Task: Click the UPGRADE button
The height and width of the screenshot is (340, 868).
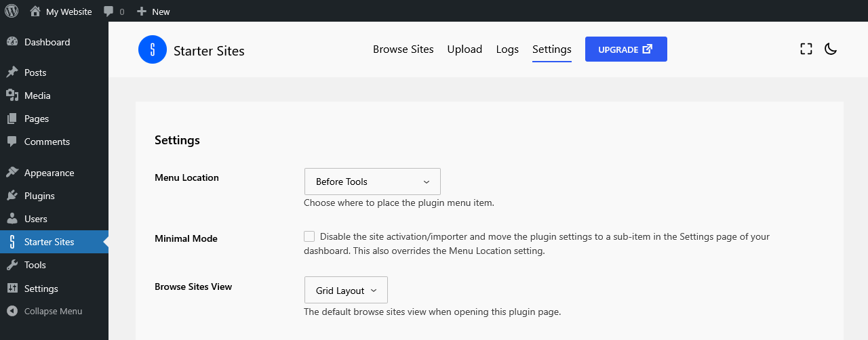Action: coord(626,49)
